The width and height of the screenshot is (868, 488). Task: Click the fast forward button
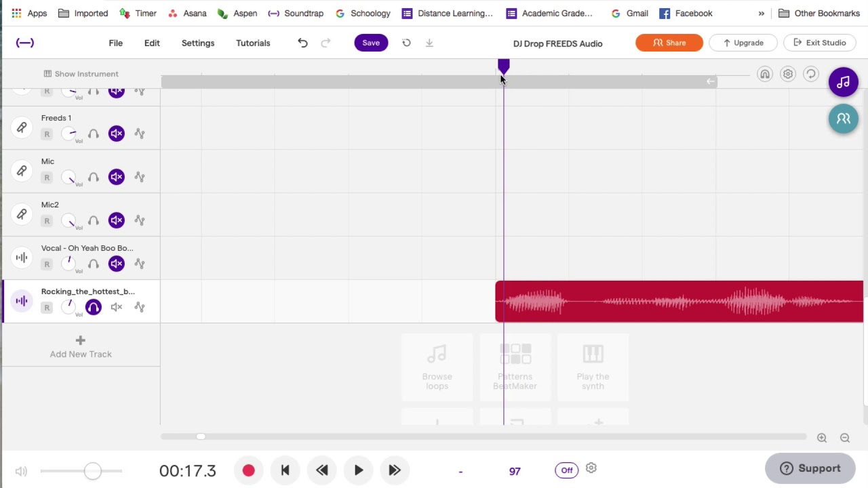(395, 470)
